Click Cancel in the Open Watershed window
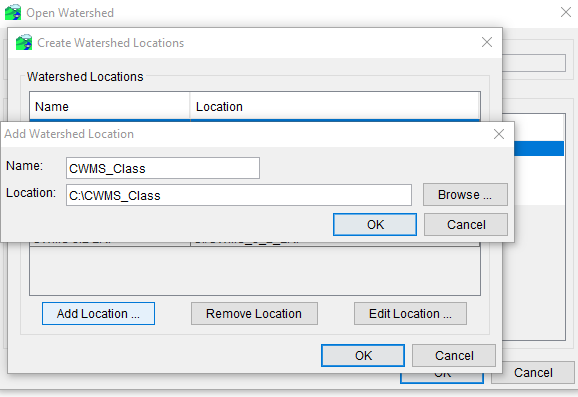The image size is (578, 397). point(533,373)
